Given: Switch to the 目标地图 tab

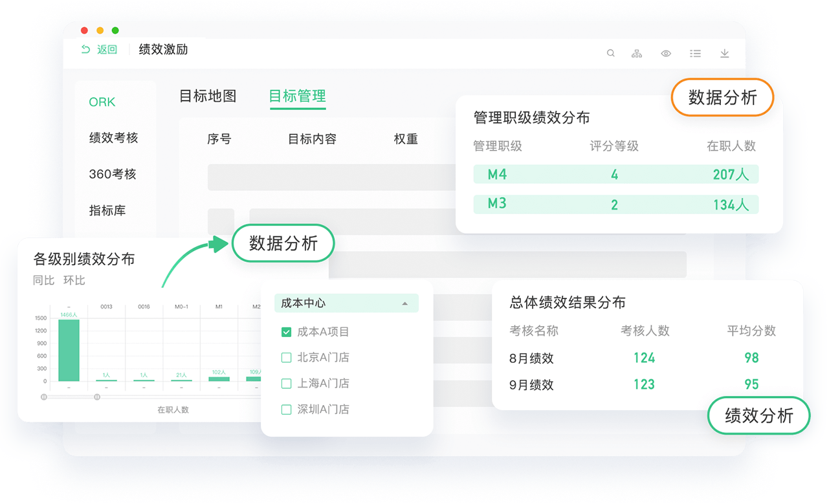Looking at the screenshot, I should [x=208, y=96].
